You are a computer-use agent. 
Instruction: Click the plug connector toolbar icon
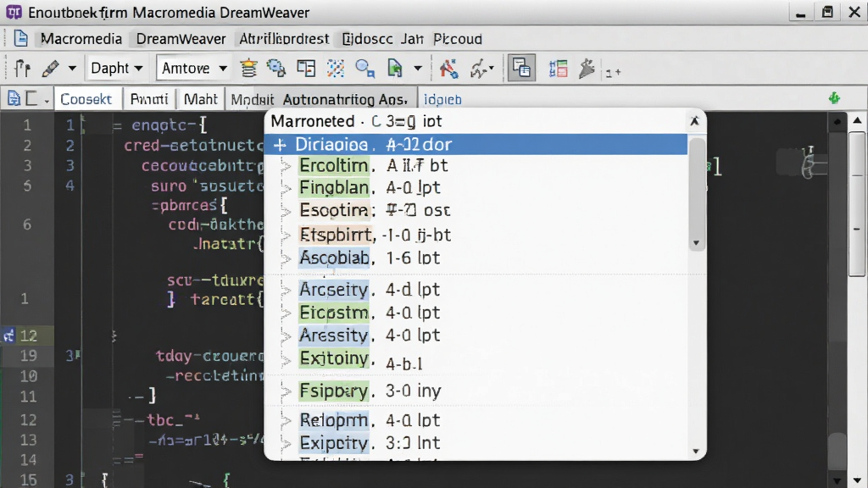[x=587, y=69]
